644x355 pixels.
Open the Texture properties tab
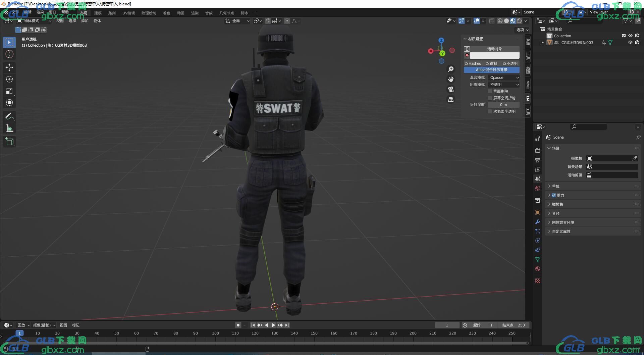click(538, 281)
